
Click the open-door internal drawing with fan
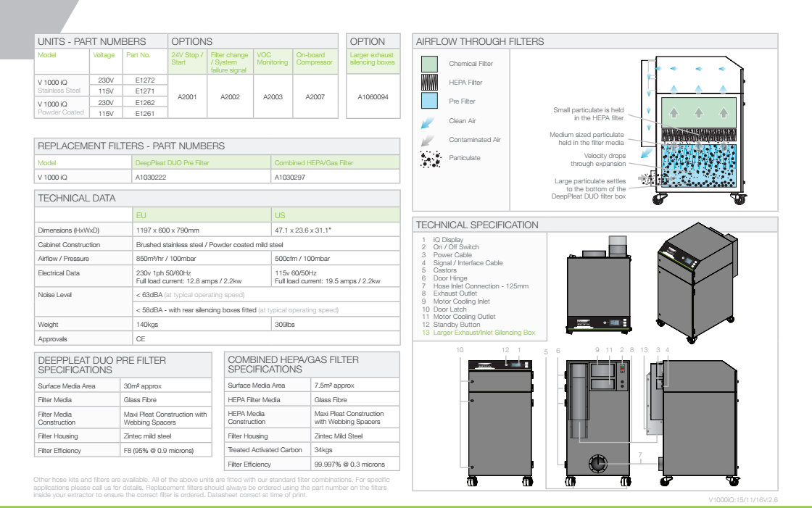pyautogui.click(x=598, y=422)
